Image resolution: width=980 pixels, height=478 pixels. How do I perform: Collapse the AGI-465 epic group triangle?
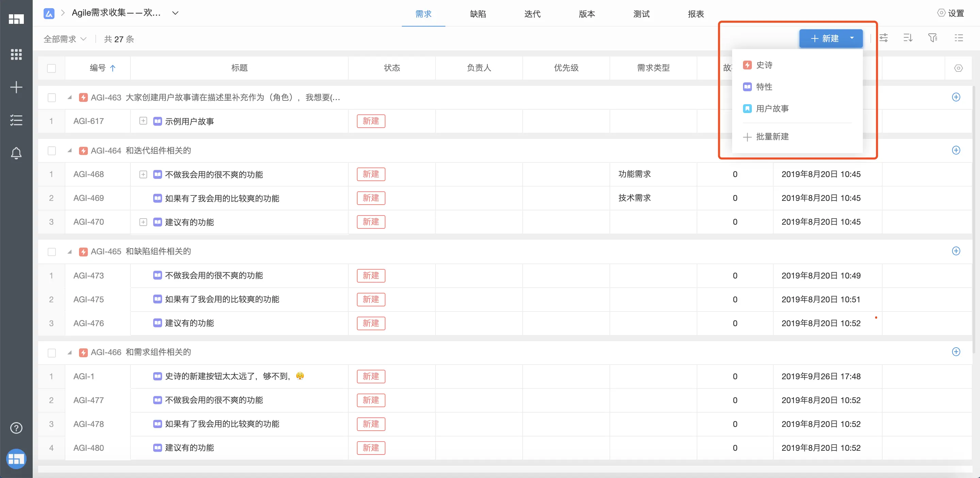coord(69,251)
